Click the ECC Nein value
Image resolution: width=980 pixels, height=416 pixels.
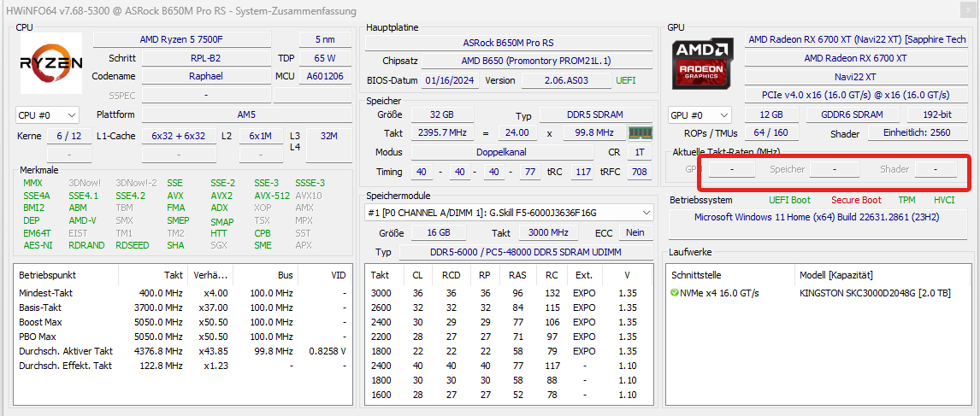click(x=635, y=232)
